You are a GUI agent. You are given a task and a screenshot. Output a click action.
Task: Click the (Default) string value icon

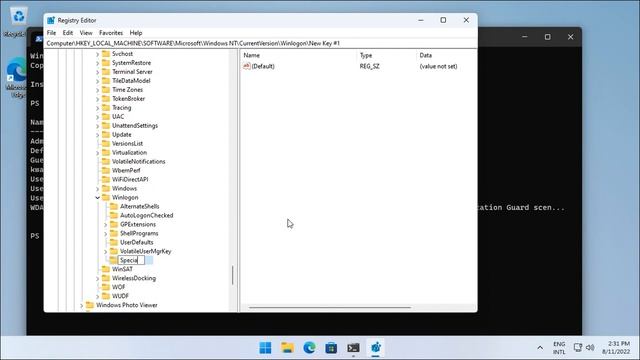click(x=247, y=66)
